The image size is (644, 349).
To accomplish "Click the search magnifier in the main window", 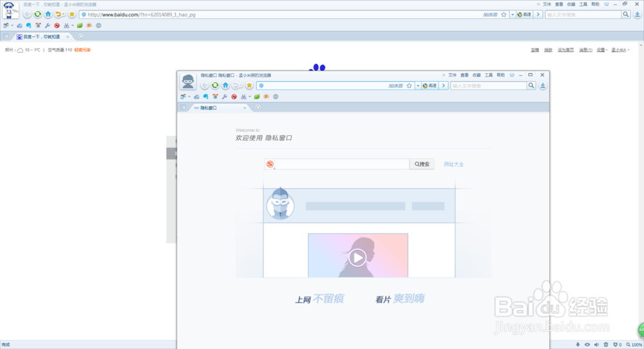I will 625,14.
